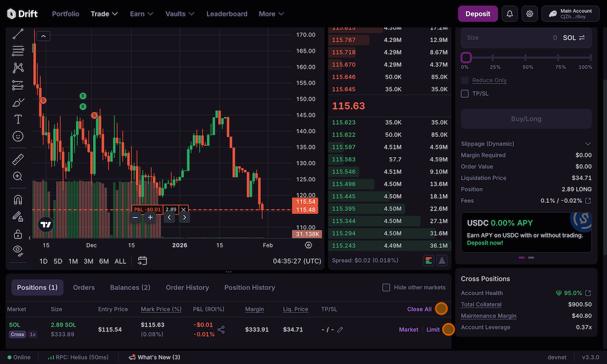This screenshot has width=607, height=364.
Task: Tick the TP/SL checkbox
Action: 465,94
